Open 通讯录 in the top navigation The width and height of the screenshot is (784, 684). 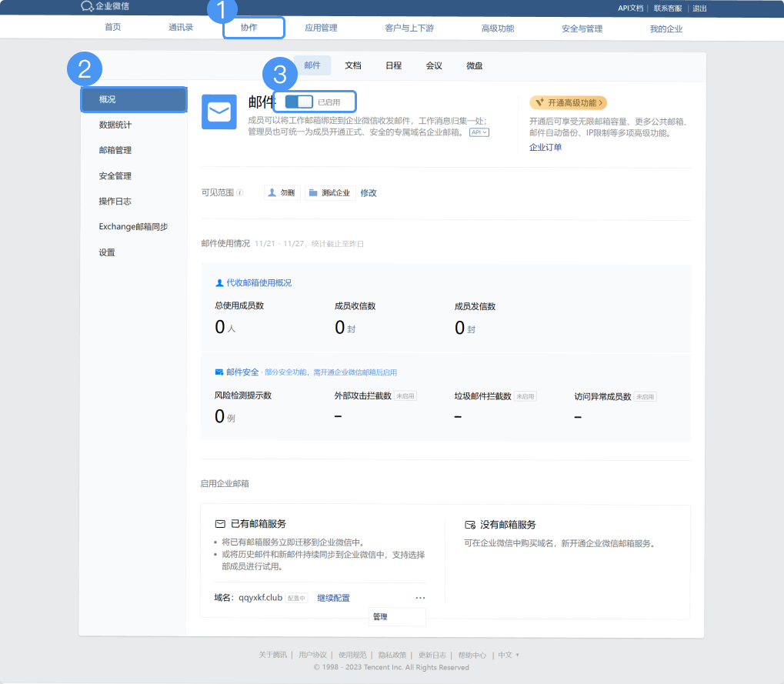point(181,28)
